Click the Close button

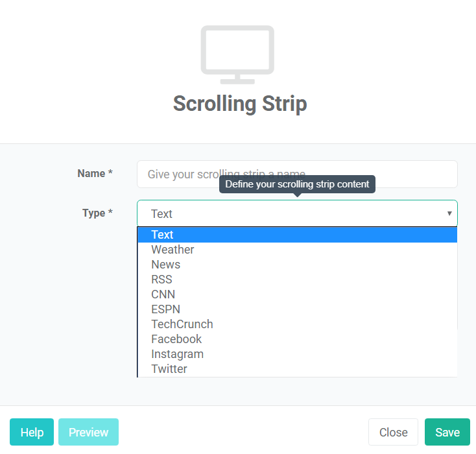pos(393,432)
